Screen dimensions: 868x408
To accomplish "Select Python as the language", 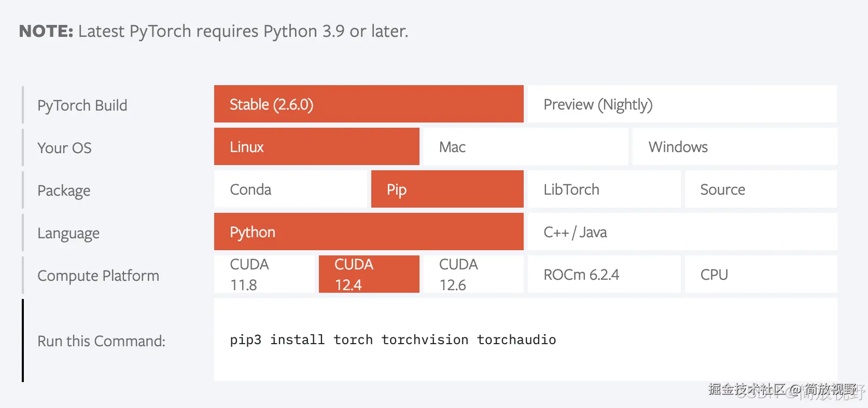I will click(369, 232).
